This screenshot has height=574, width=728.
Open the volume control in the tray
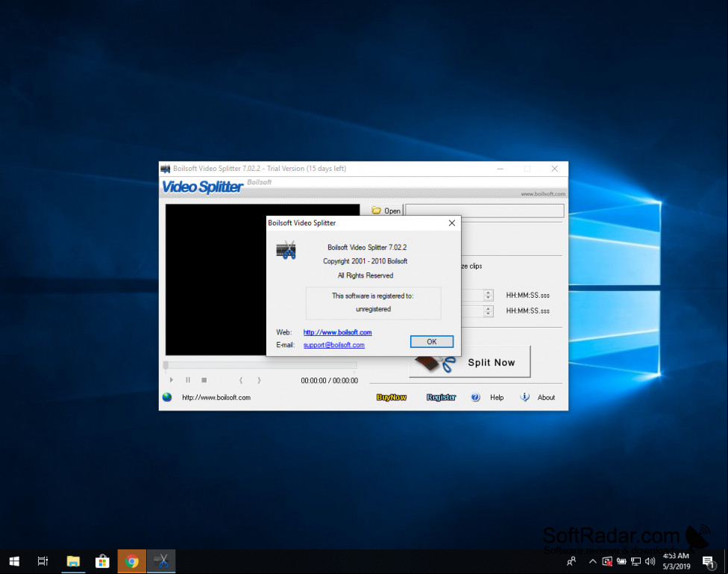tap(650, 561)
